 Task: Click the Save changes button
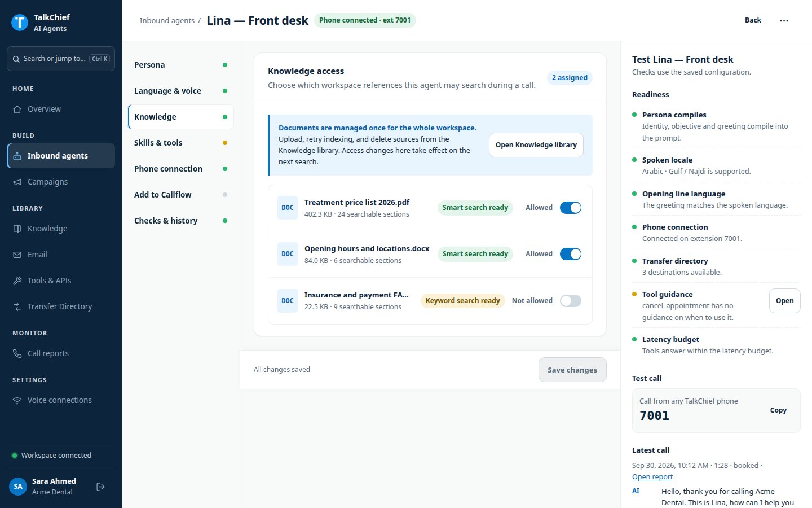coord(572,370)
